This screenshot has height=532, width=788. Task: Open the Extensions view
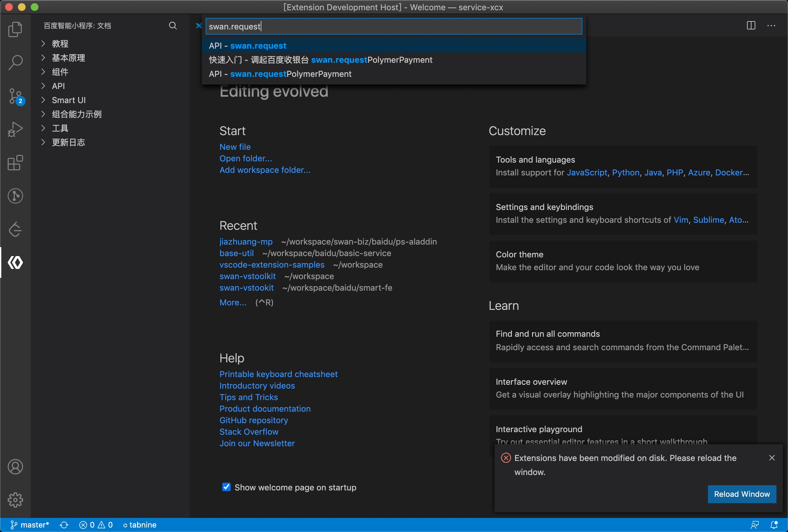coord(15,163)
